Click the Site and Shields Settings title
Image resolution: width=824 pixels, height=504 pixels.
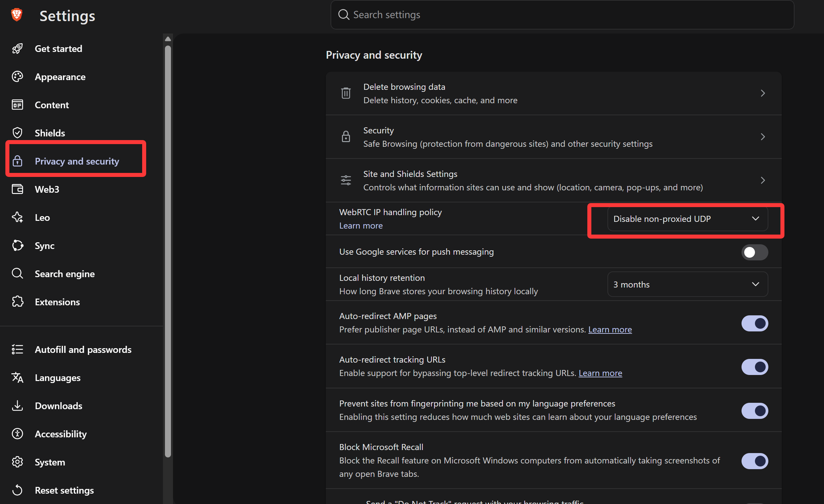pyautogui.click(x=410, y=174)
